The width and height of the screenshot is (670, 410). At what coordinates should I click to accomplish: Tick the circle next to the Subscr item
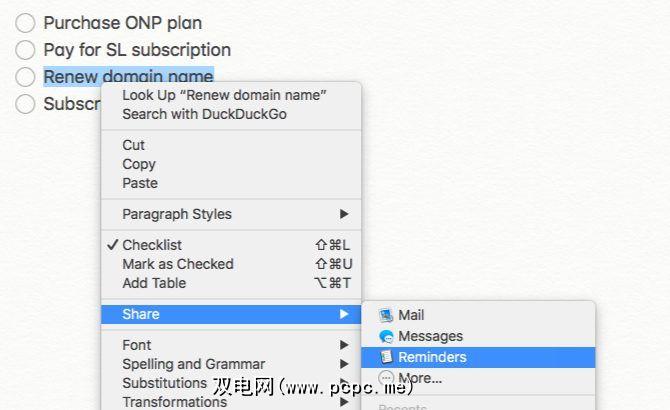[25, 104]
